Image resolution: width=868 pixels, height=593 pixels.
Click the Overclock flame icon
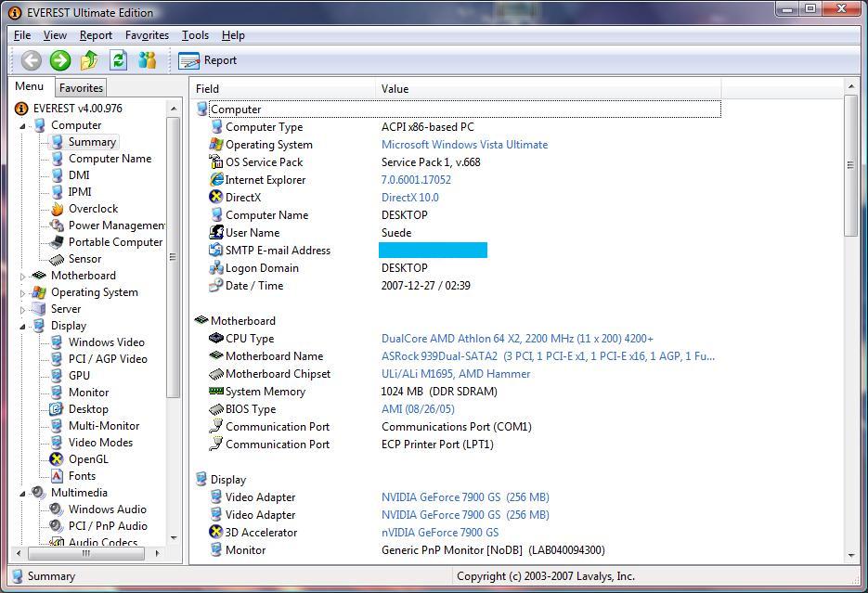point(57,209)
